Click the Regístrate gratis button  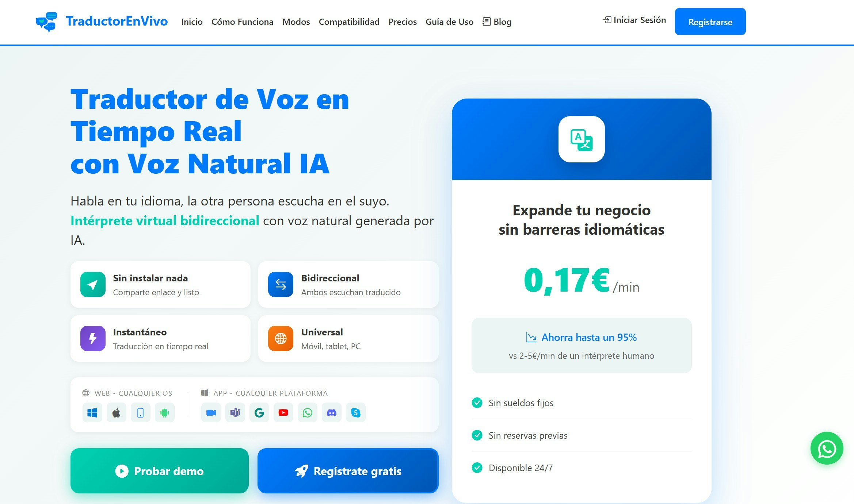coord(347,471)
